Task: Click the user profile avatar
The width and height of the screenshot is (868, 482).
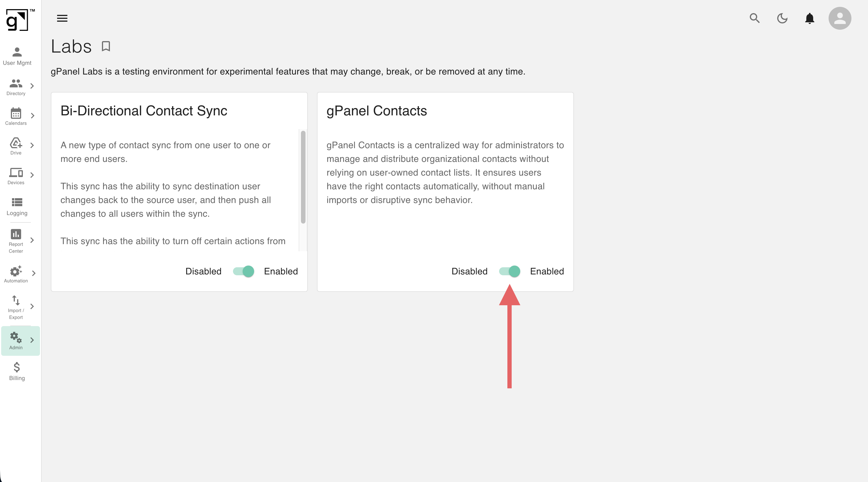Action: point(840,18)
